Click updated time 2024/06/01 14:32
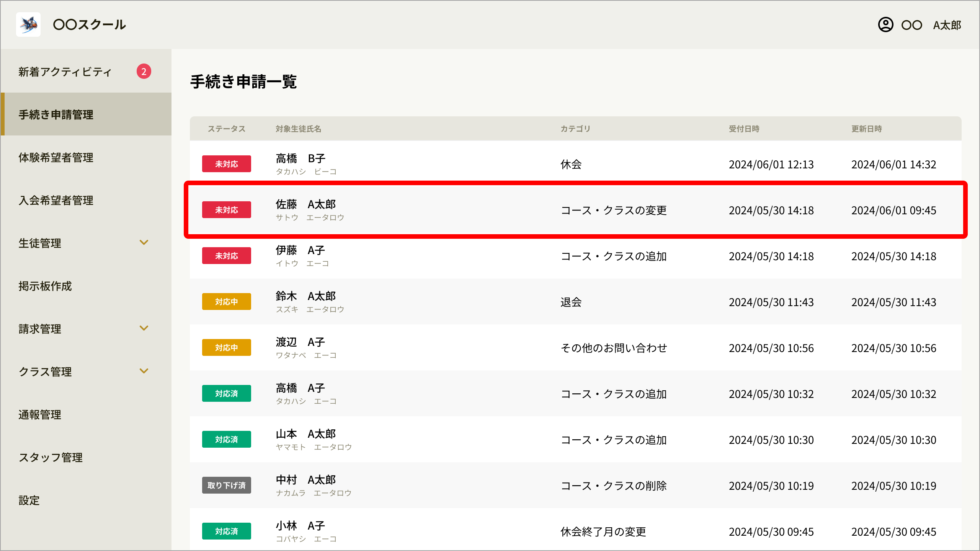Image resolution: width=980 pixels, height=551 pixels. [x=894, y=164]
